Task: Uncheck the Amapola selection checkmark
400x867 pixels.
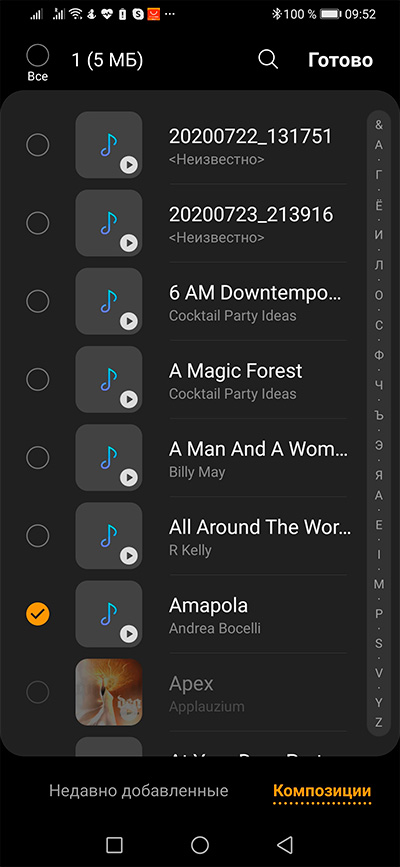Action: [38, 614]
